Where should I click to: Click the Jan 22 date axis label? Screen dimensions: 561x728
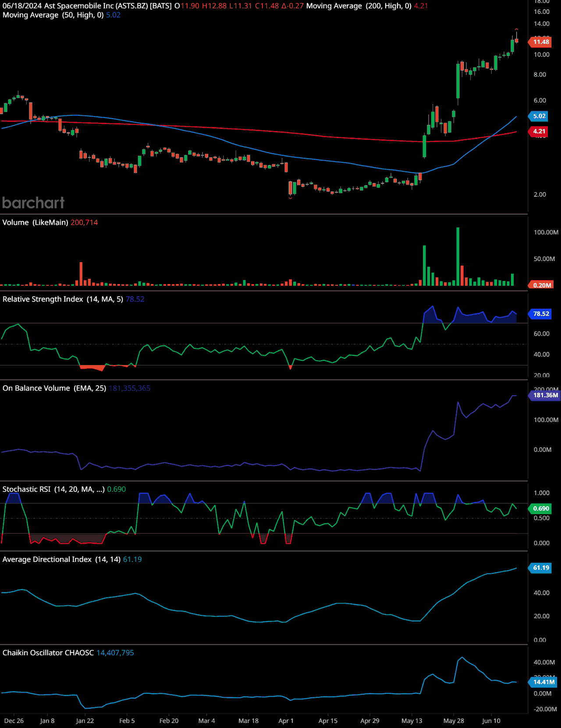(85, 721)
